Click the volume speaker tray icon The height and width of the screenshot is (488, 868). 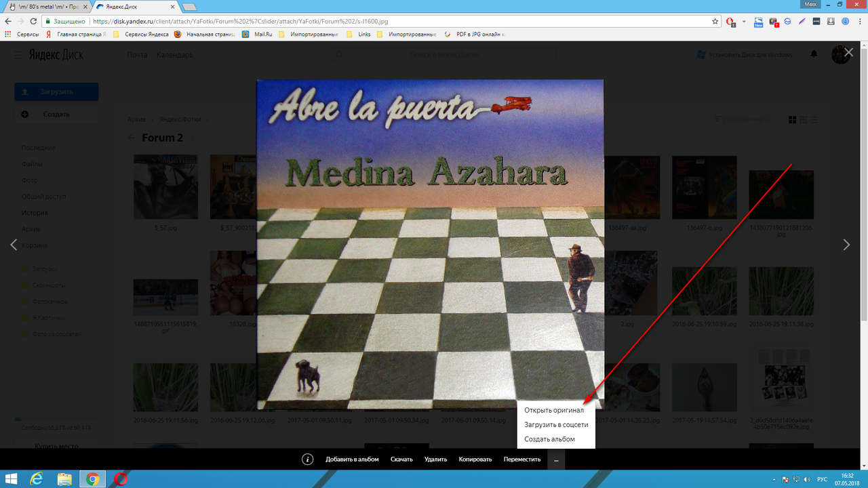coord(807,479)
